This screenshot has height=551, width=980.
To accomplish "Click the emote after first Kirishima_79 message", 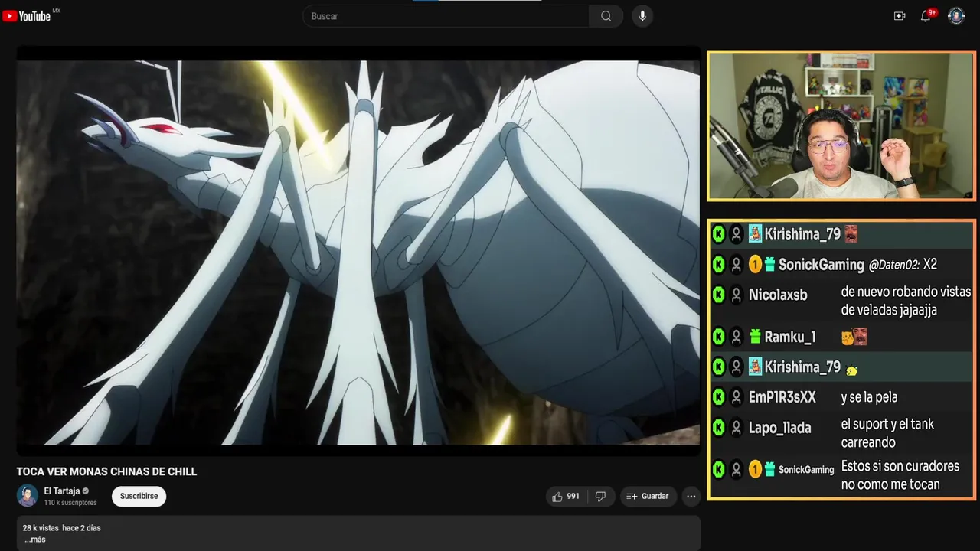I will 851,234.
